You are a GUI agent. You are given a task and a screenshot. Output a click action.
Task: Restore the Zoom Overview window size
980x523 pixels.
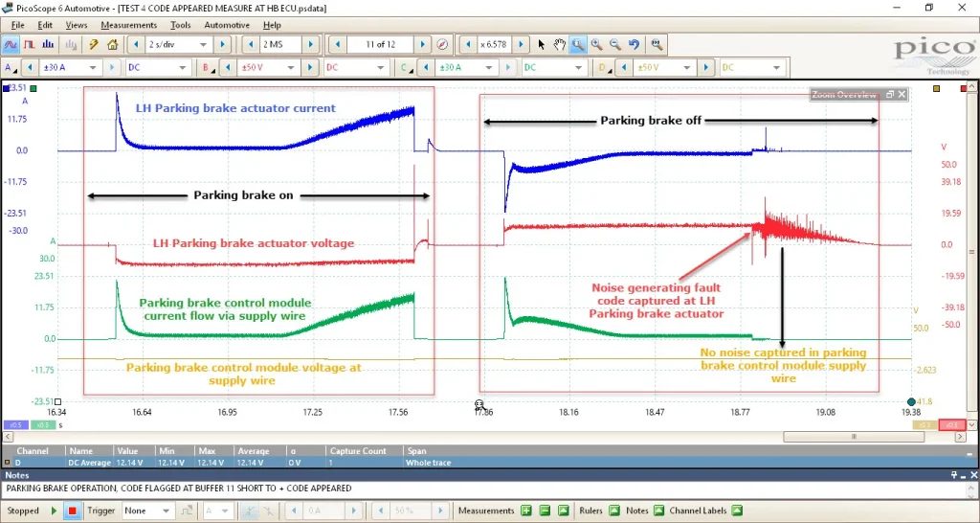890,95
